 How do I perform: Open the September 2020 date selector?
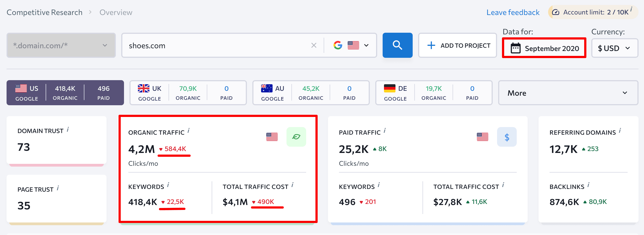pos(544,48)
